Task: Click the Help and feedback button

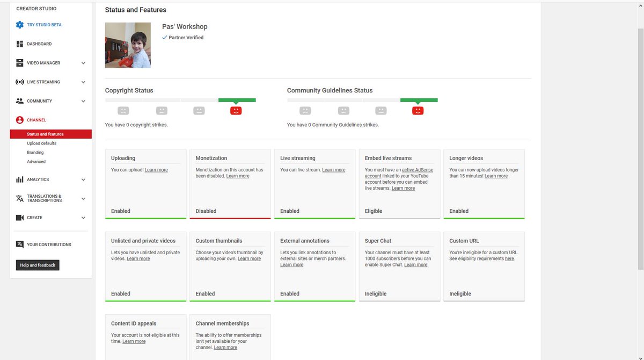Action: (x=38, y=265)
